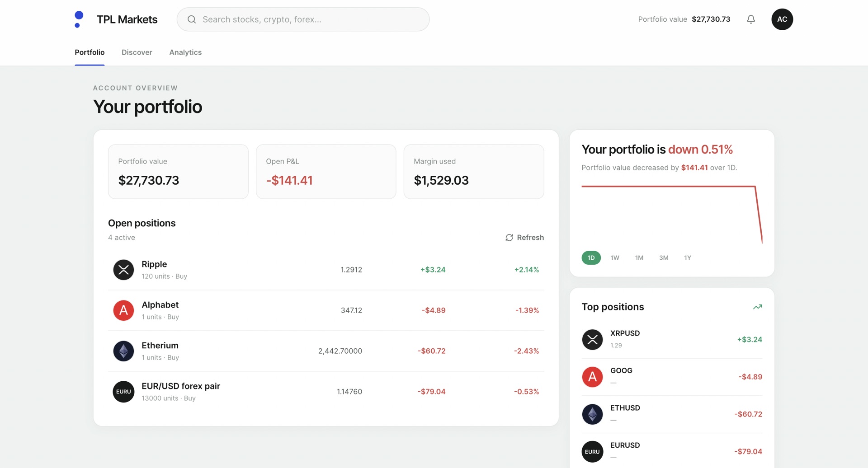Click Ripple profit +$3.24 in Open positions
This screenshot has width=868, height=468.
point(433,270)
